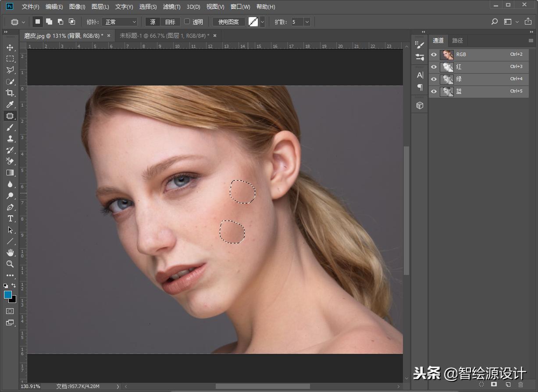Screen dimensions: 538x392
Task: Select the Horizontal Type tool
Action: coord(10,218)
